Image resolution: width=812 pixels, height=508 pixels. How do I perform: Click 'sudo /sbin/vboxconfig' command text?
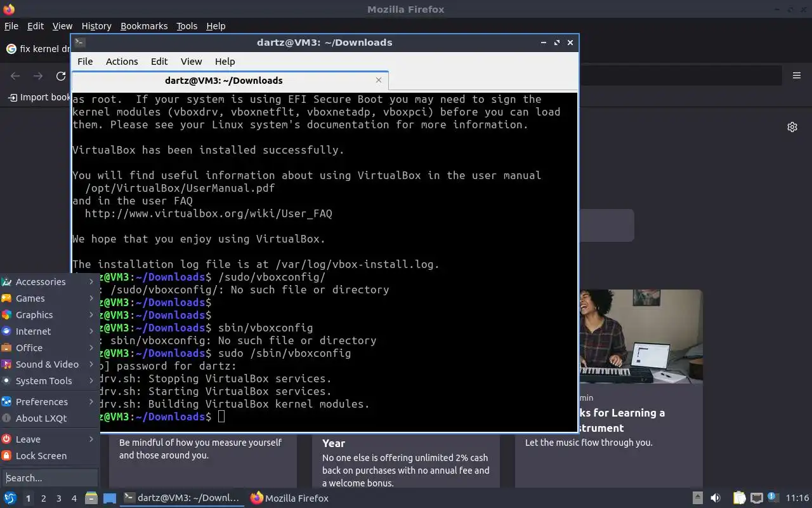point(284,353)
